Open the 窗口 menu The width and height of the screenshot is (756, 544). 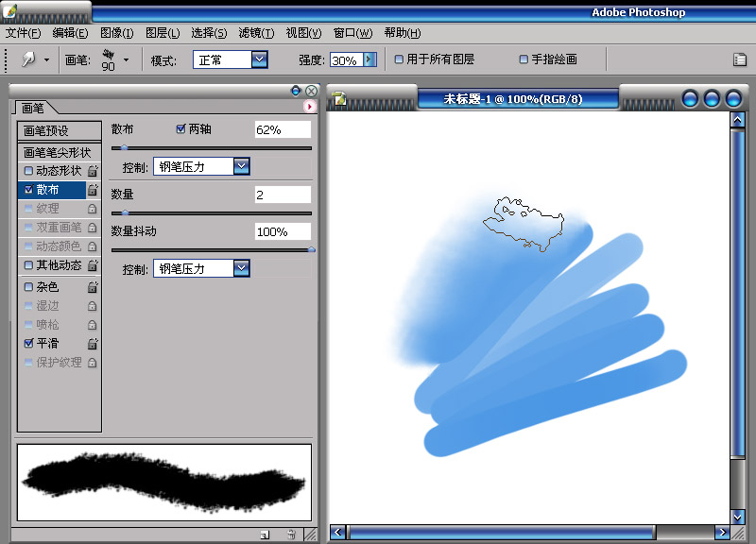point(352,33)
